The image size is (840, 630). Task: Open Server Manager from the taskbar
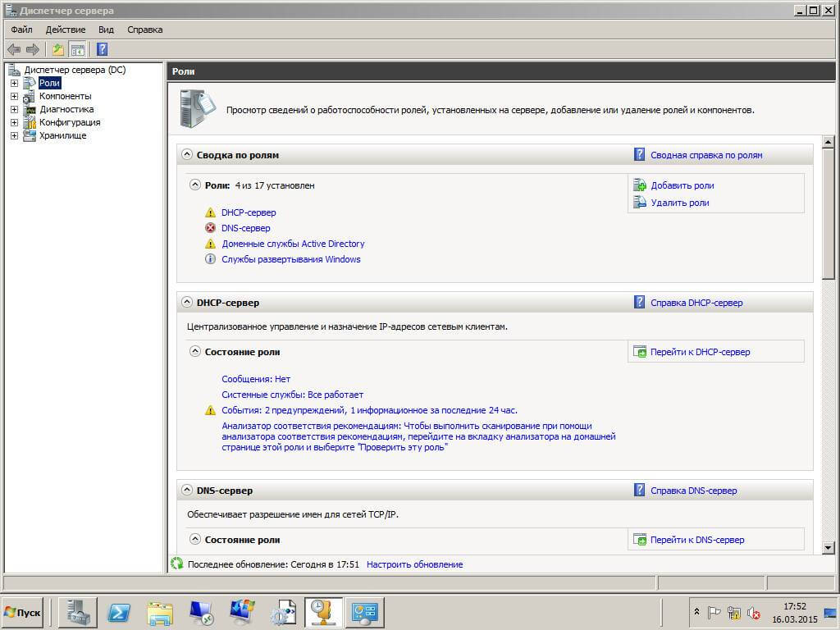click(x=78, y=612)
